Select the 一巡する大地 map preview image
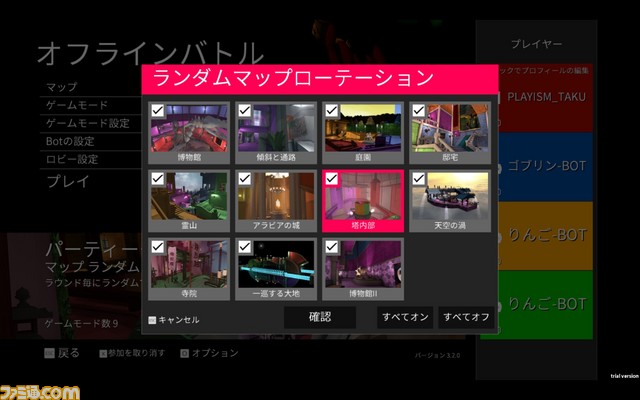Image resolution: width=640 pixels, height=400 pixels. [x=276, y=264]
